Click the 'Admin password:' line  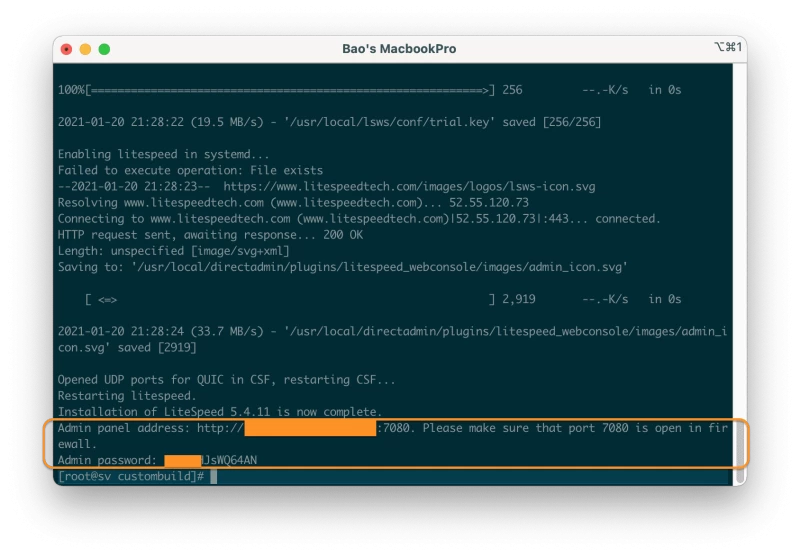pos(158,461)
